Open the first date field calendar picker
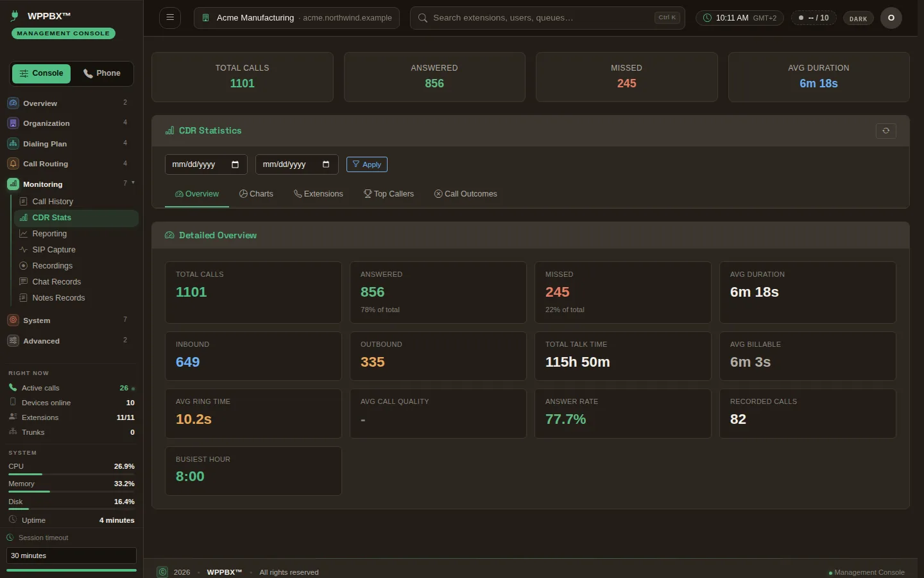This screenshot has width=924, height=578. click(235, 164)
